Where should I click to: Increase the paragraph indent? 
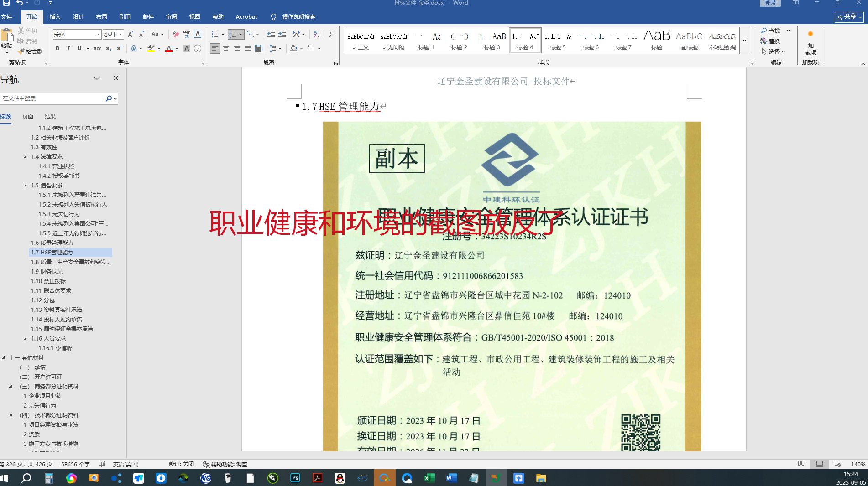(282, 34)
